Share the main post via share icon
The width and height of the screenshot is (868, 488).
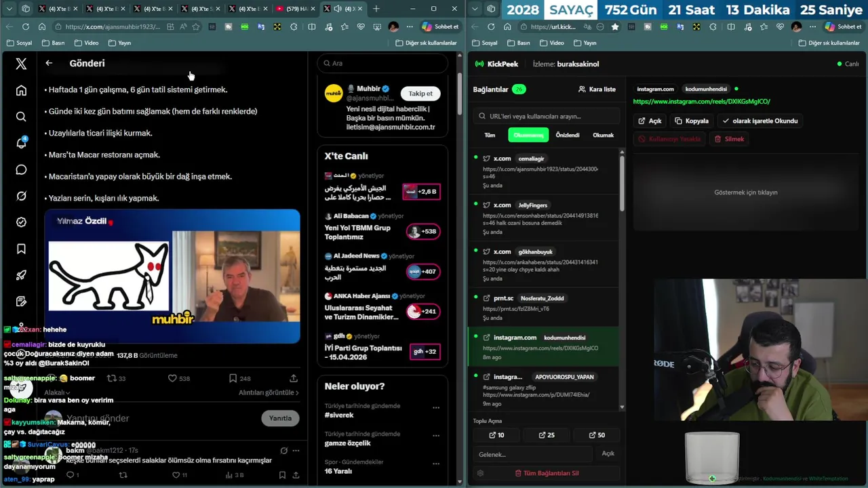click(294, 378)
